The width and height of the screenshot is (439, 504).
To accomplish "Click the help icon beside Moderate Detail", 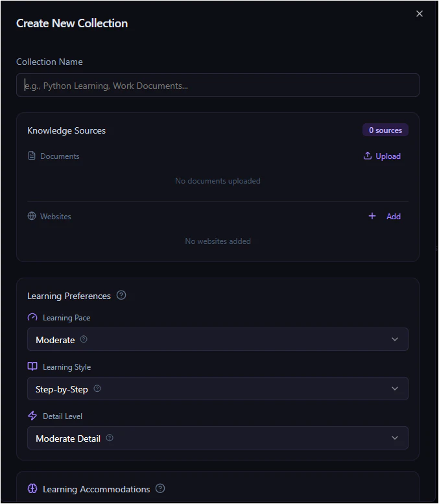I will (x=110, y=438).
